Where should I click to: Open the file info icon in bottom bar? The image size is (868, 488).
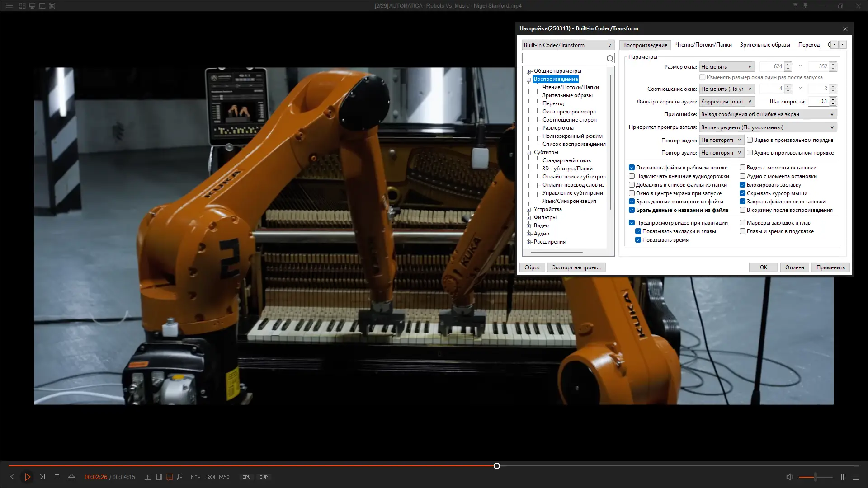(147, 477)
